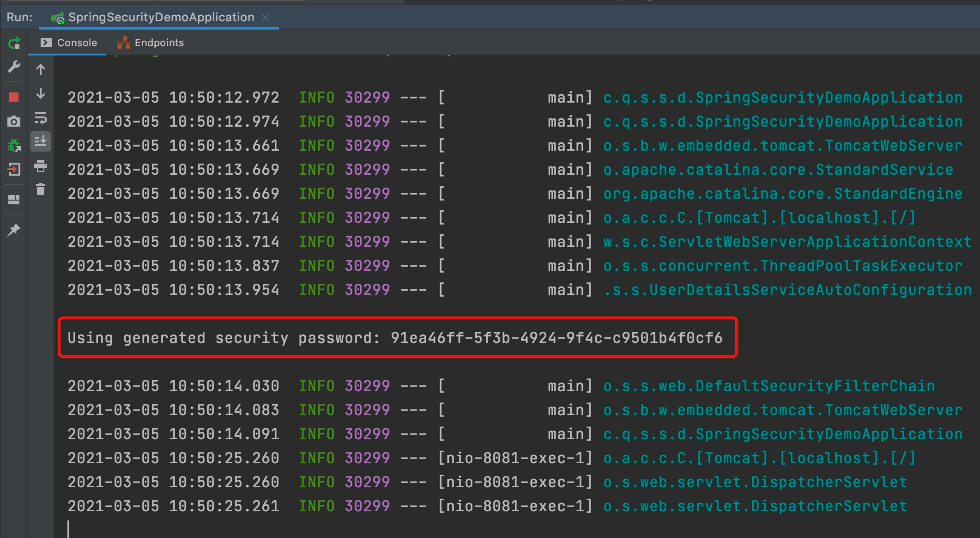Image resolution: width=980 pixels, height=538 pixels.
Task: Click the o.s.s.web.DefaultSecurityFilterChain log entry
Action: pos(769,386)
